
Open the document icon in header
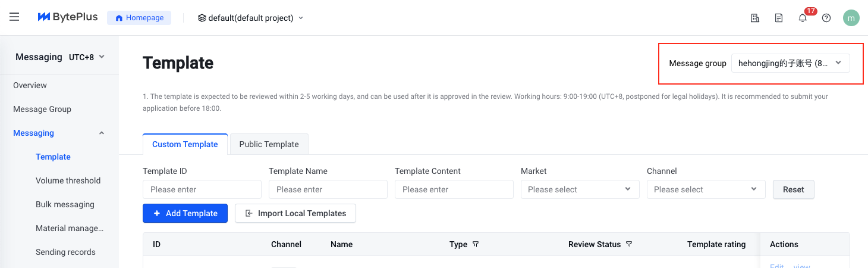point(779,18)
